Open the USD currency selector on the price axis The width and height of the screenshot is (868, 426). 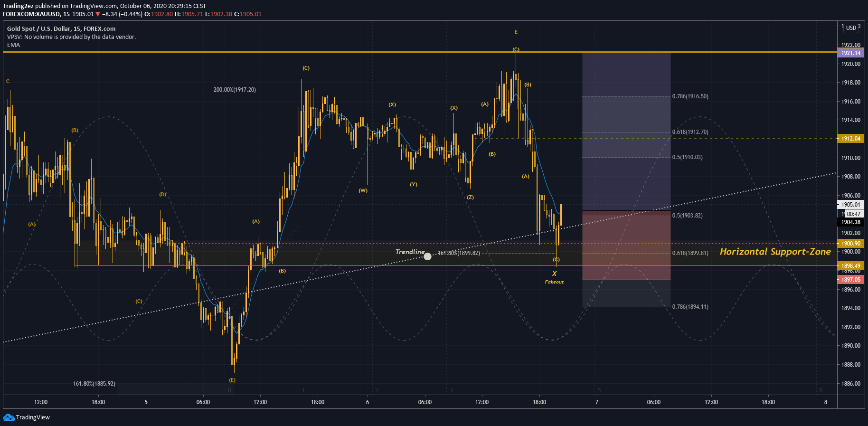pyautogui.click(x=851, y=28)
